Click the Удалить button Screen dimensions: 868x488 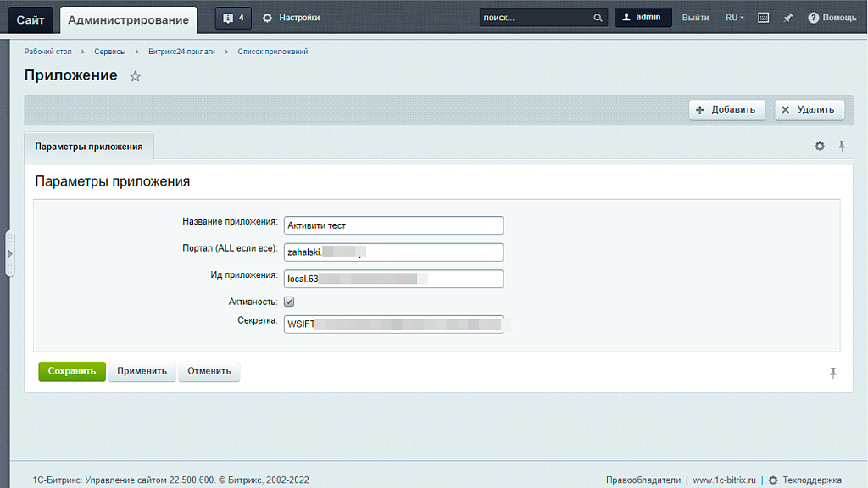click(x=809, y=109)
